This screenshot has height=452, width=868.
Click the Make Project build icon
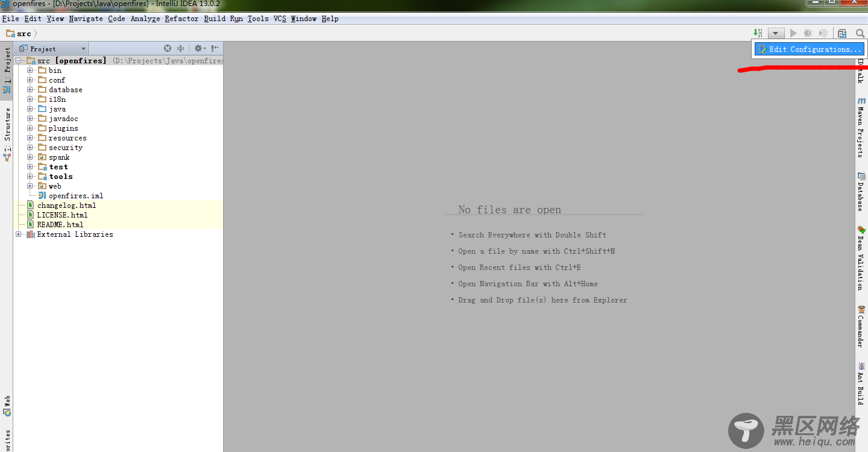point(758,33)
